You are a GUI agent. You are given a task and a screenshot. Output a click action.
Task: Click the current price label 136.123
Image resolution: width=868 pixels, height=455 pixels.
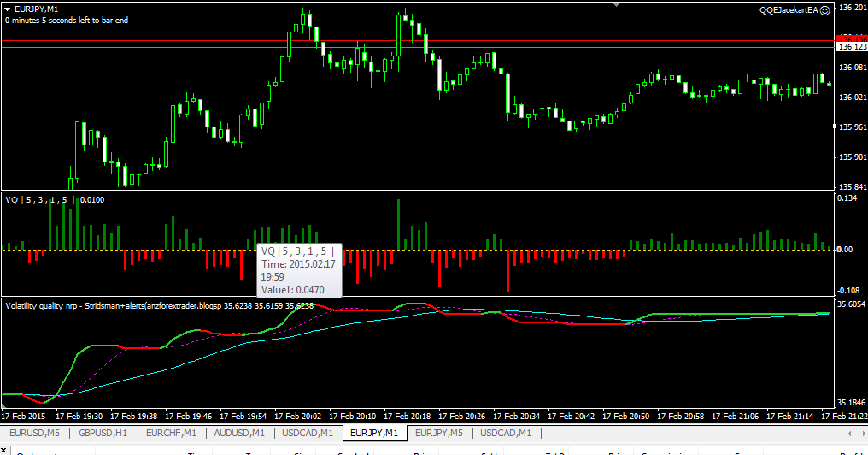853,48
